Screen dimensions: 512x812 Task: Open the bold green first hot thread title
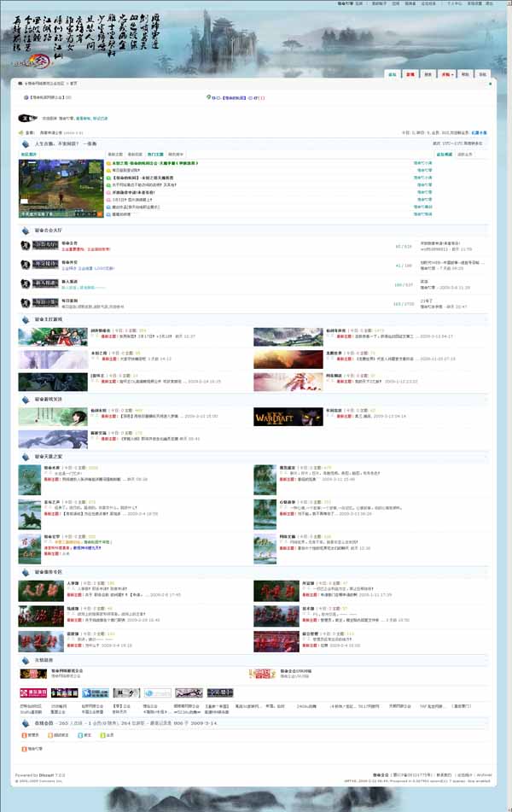pyautogui.click(x=155, y=163)
